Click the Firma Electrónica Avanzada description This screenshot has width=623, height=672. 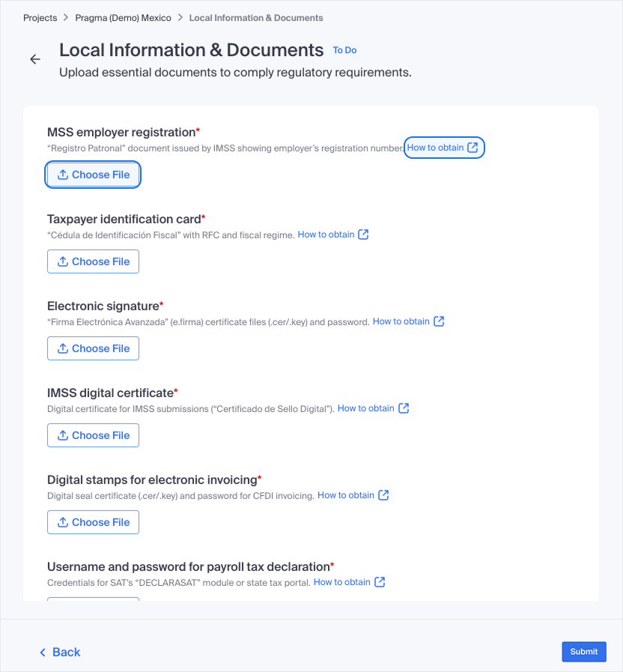pos(208,322)
